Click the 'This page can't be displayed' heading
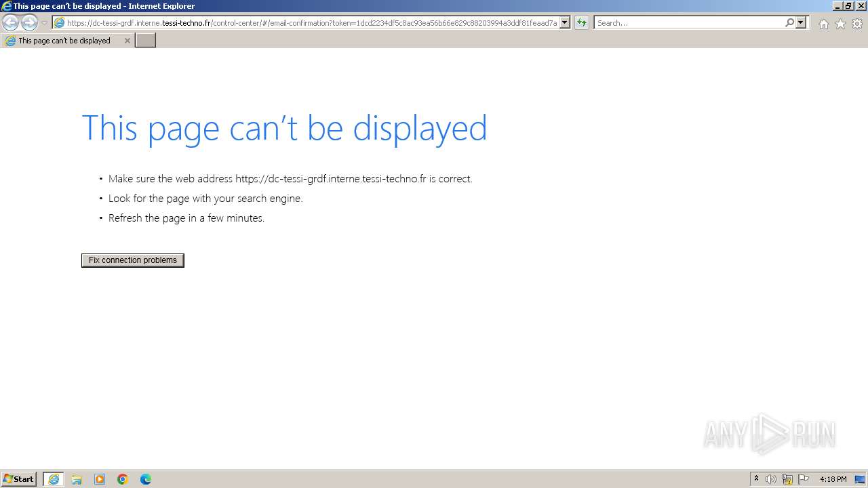 pyautogui.click(x=284, y=127)
